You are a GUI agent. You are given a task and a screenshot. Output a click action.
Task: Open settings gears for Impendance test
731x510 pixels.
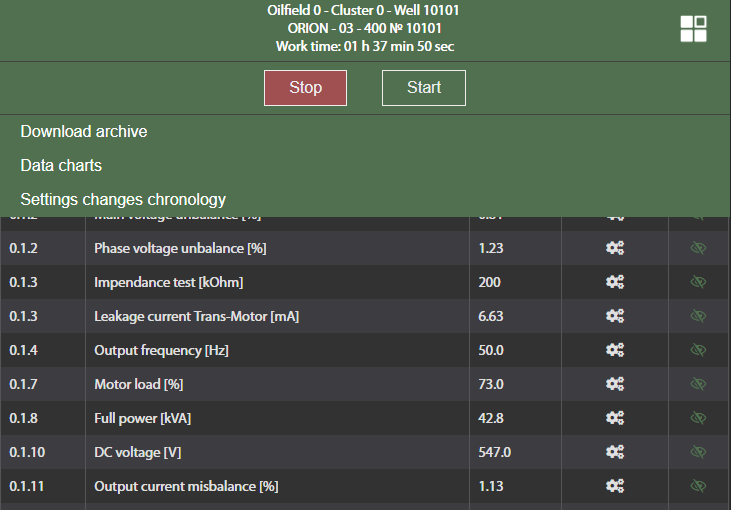[x=615, y=282]
